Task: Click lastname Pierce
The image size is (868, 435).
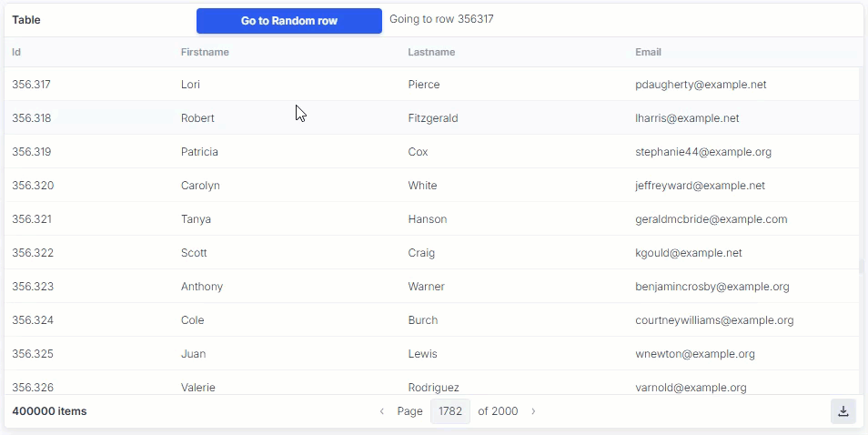Action: point(424,85)
